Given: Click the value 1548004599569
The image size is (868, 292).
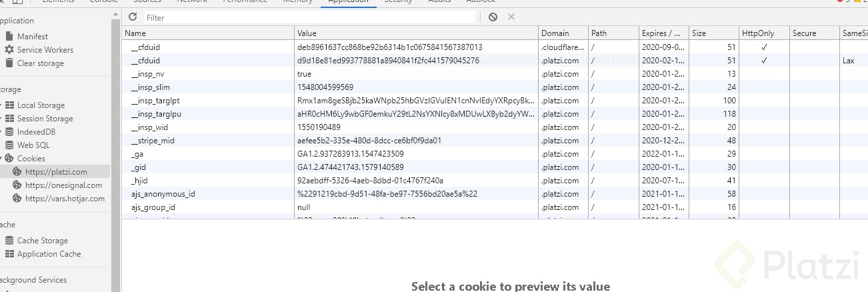Looking at the screenshot, I should point(325,87).
